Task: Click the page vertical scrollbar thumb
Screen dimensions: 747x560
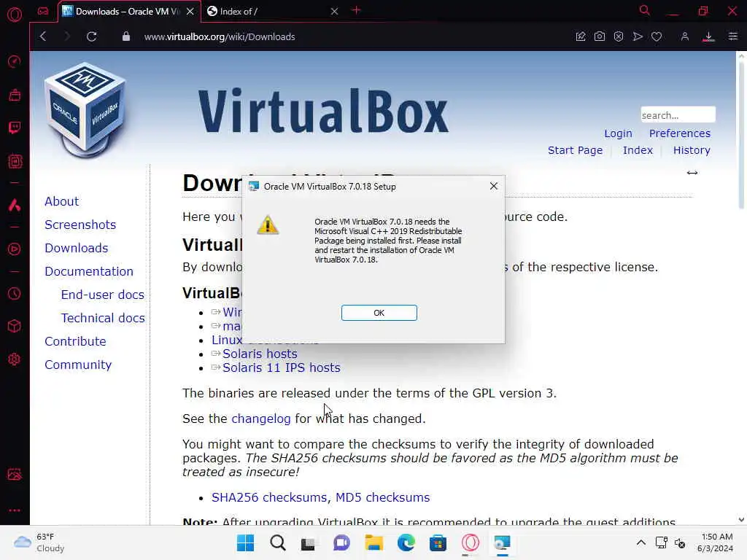Action: (741, 133)
